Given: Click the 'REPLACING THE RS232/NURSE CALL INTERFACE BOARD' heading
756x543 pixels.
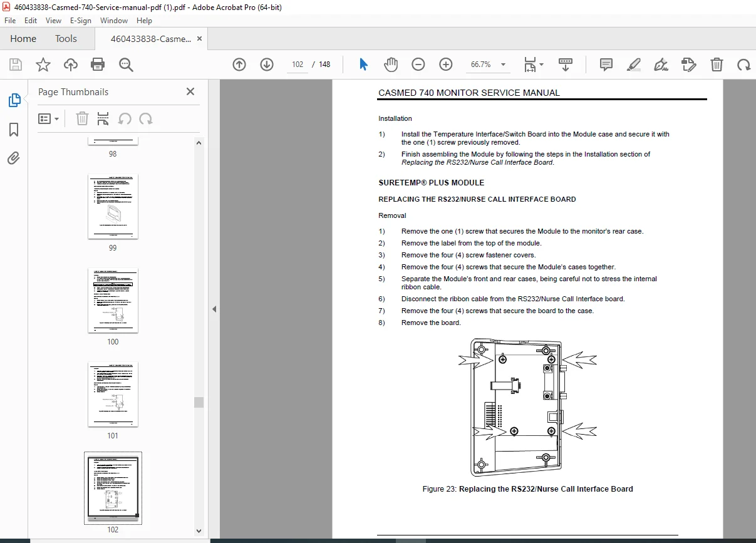Looking at the screenshot, I should click(x=477, y=199).
